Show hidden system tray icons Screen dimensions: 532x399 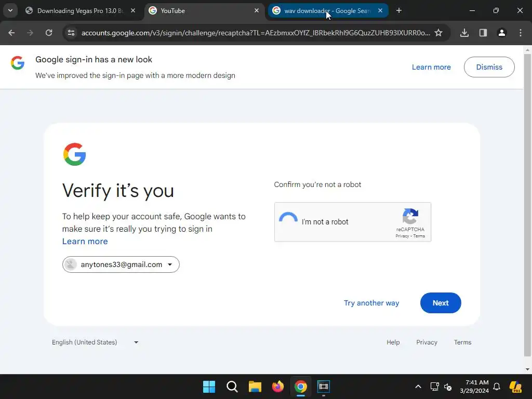418,387
